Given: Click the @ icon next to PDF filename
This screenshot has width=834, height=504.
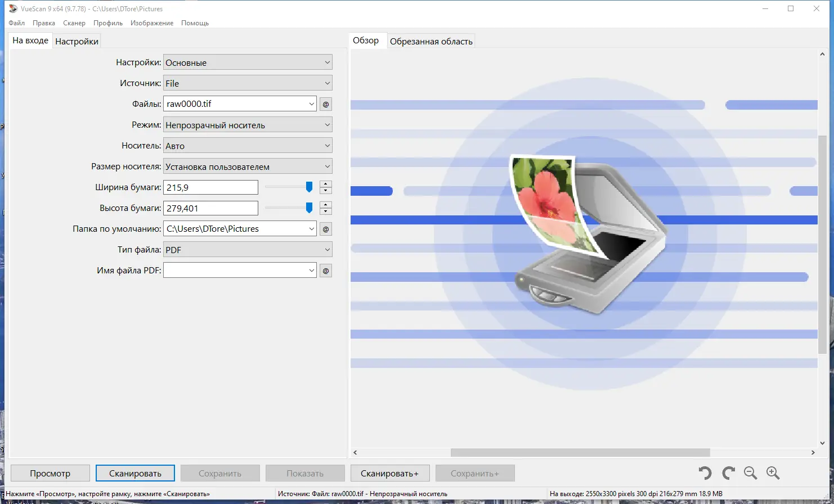Looking at the screenshot, I should pos(325,270).
